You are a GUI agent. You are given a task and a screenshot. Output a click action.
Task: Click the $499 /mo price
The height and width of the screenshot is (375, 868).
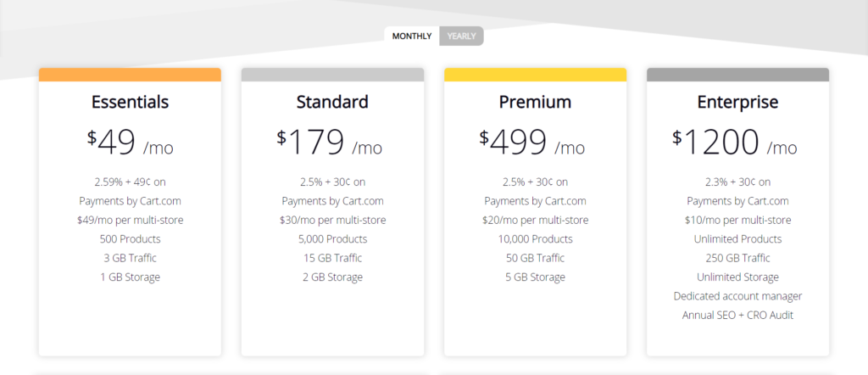pyautogui.click(x=532, y=143)
